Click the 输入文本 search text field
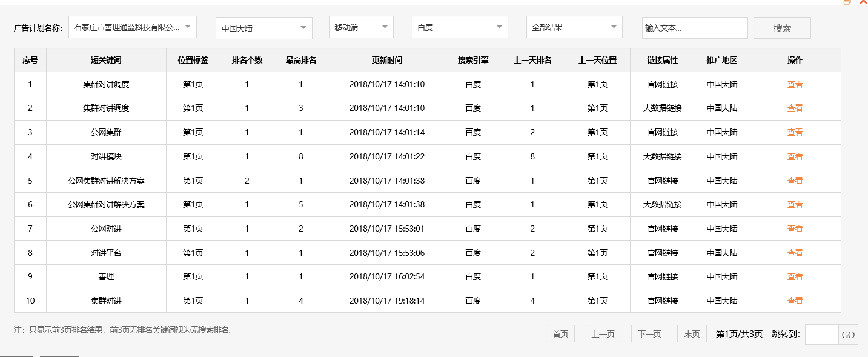 point(694,27)
